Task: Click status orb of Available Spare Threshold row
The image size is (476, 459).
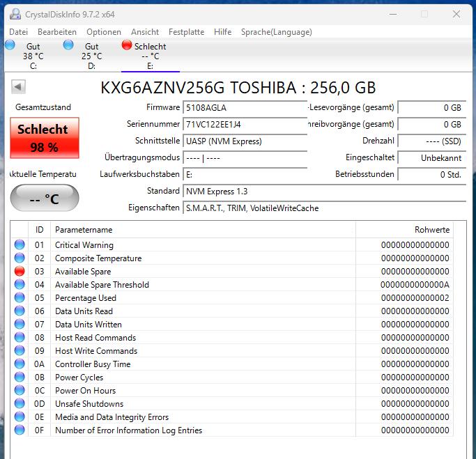Action: 20,284
